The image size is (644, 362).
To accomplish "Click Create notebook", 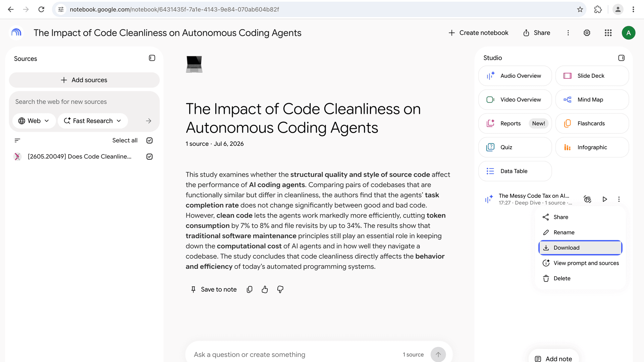I will coord(478,33).
